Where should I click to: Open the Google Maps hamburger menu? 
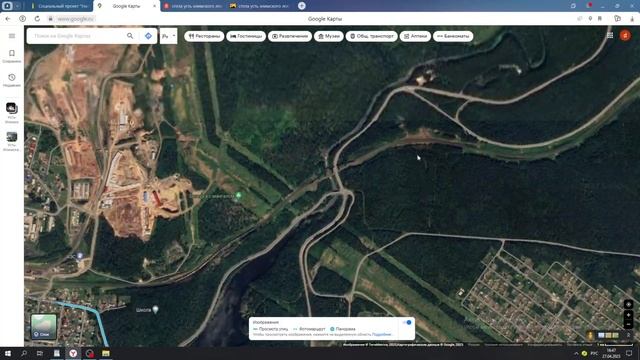click(x=12, y=36)
